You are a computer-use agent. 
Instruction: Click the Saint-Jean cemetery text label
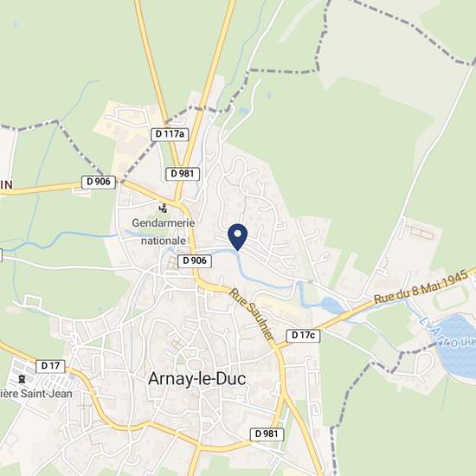[x=36, y=394]
